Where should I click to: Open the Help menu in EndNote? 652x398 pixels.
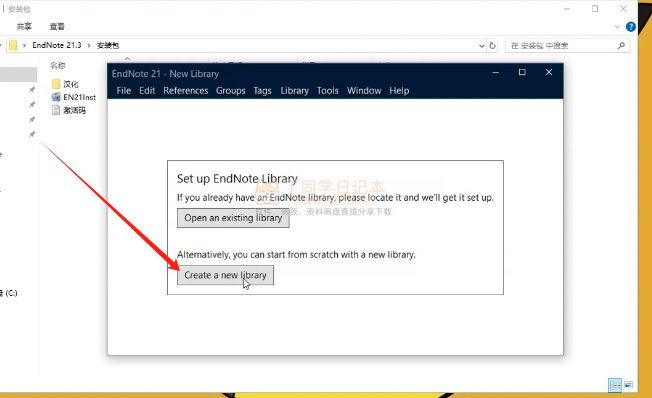pyautogui.click(x=399, y=91)
